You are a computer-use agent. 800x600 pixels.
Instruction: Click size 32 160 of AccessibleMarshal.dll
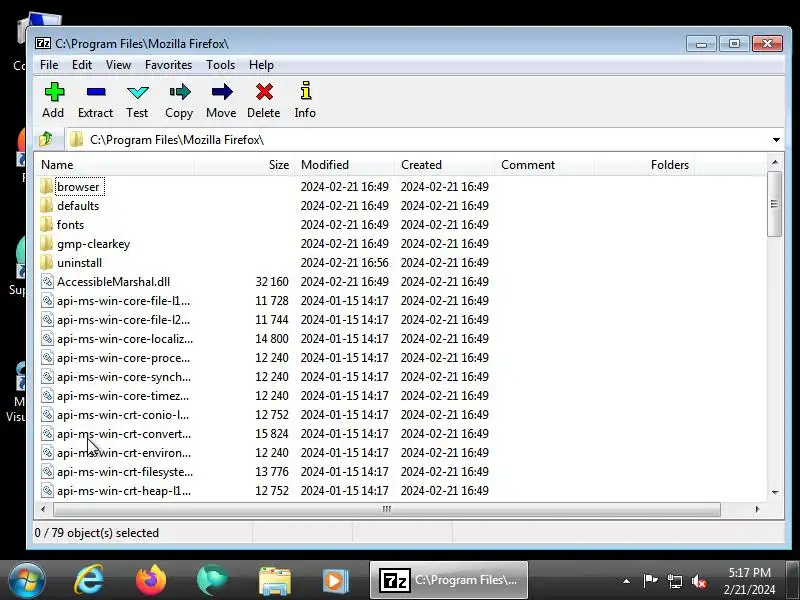272,282
